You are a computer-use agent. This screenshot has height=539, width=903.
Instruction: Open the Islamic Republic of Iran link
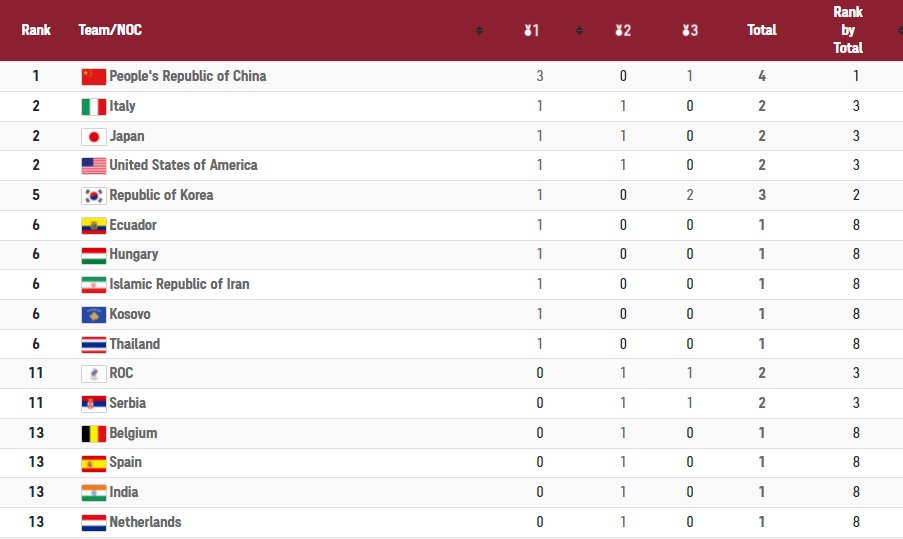(179, 284)
